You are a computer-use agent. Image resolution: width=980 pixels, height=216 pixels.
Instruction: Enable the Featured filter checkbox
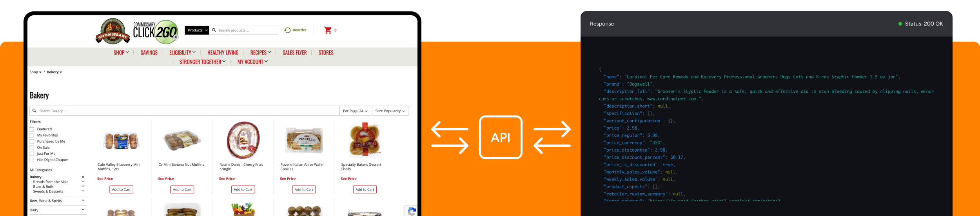tap(32, 129)
